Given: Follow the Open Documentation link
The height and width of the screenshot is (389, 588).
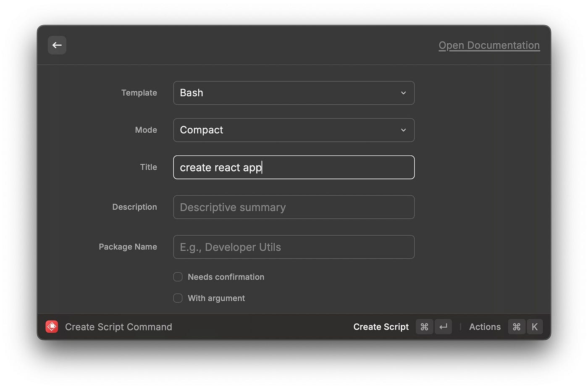Looking at the screenshot, I should 489,45.
